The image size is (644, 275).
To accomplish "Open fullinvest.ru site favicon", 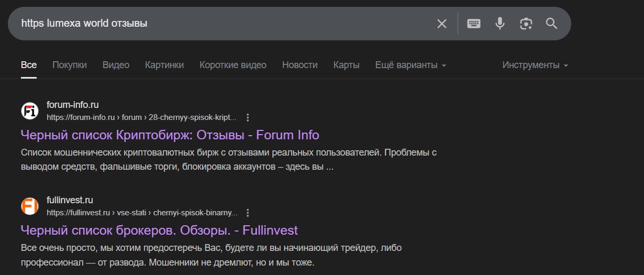I will click(x=30, y=206).
